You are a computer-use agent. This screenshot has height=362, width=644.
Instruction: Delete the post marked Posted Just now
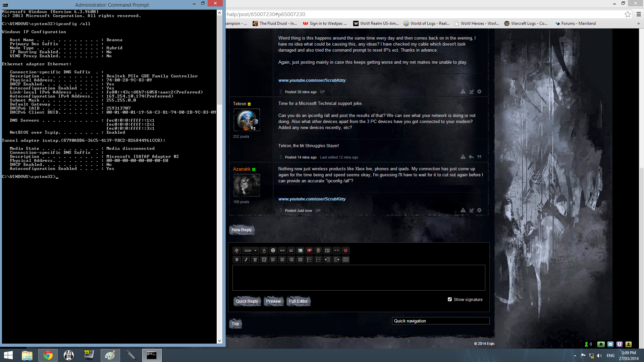[x=479, y=210]
